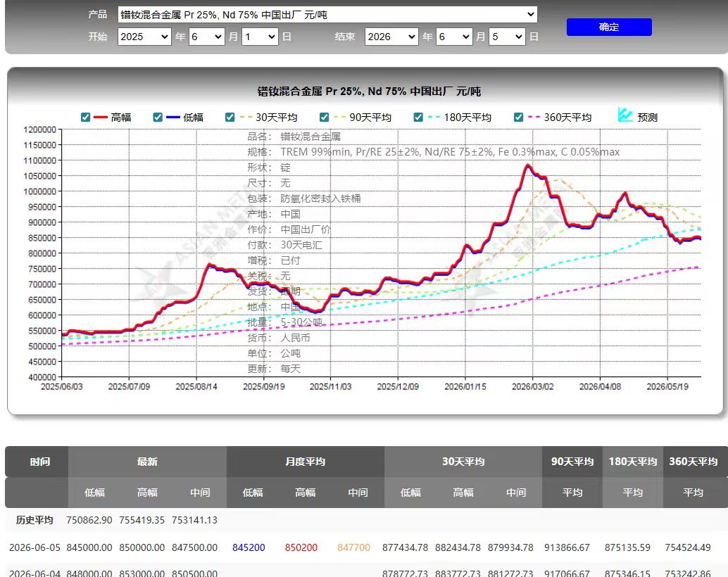Click the price peak on the chart line

(528, 165)
